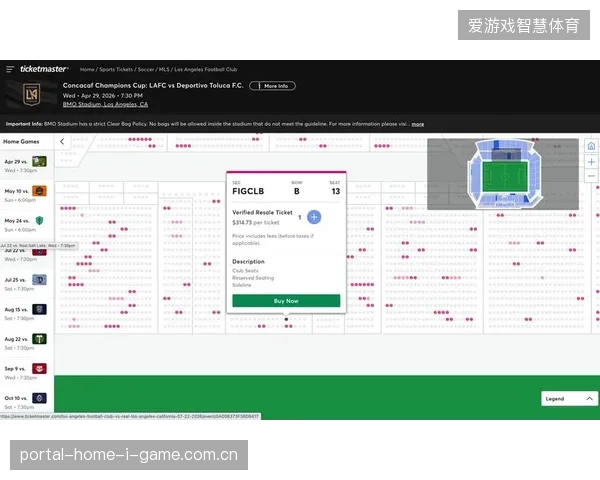Image resolution: width=600 pixels, height=480 pixels.
Task: Zoom in the seat map
Action: (591, 162)
